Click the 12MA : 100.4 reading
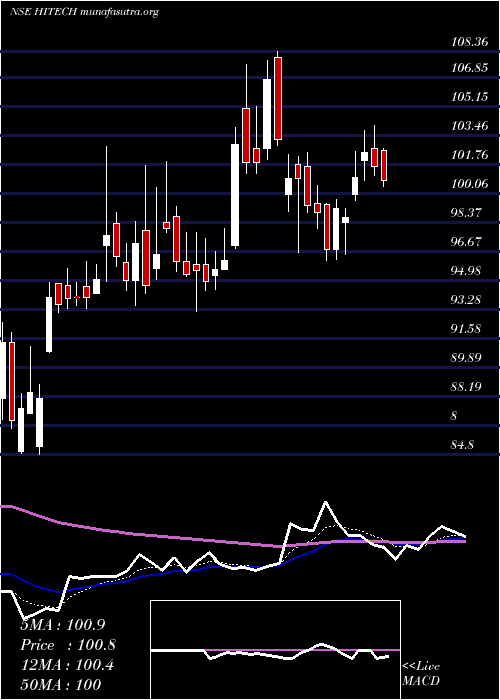Screen dimensions: 500x700 pyautogui.click(x=67, y=665)
